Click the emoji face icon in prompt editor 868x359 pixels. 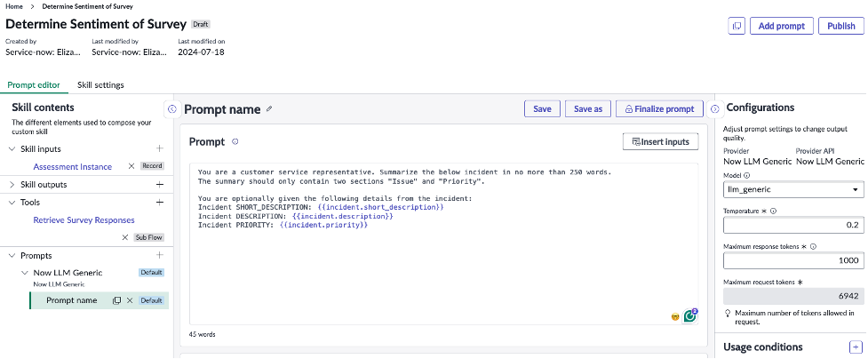[675, 317]
